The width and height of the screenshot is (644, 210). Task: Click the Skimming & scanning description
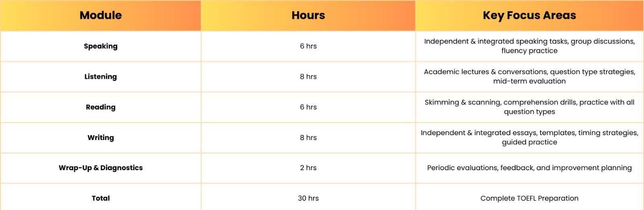click(529, 107)
